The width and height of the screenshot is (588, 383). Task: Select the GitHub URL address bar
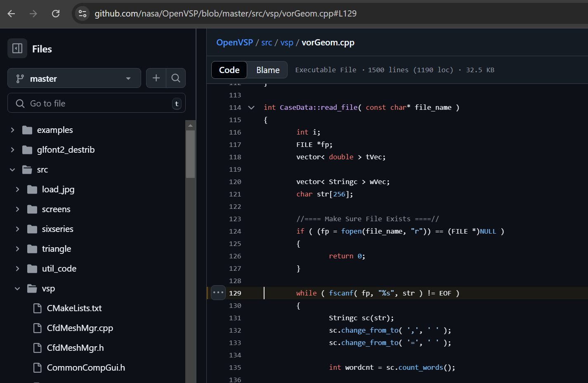point(226,14)
